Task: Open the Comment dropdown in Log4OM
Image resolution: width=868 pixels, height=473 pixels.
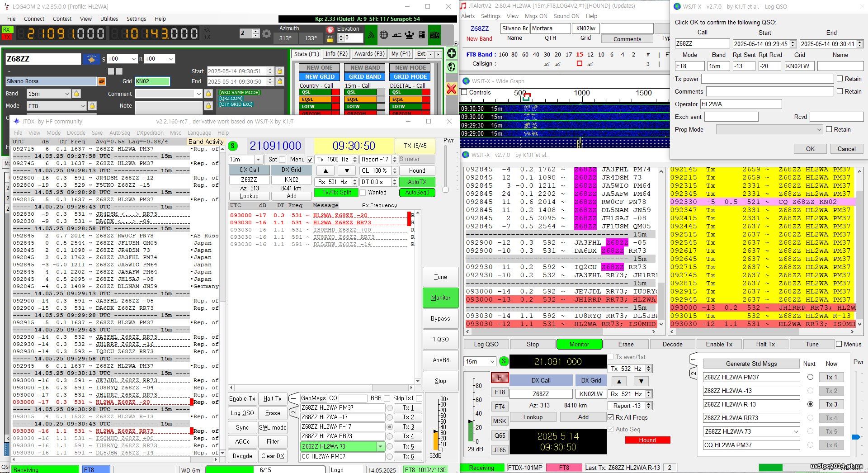Action: [x=198, y=94]
